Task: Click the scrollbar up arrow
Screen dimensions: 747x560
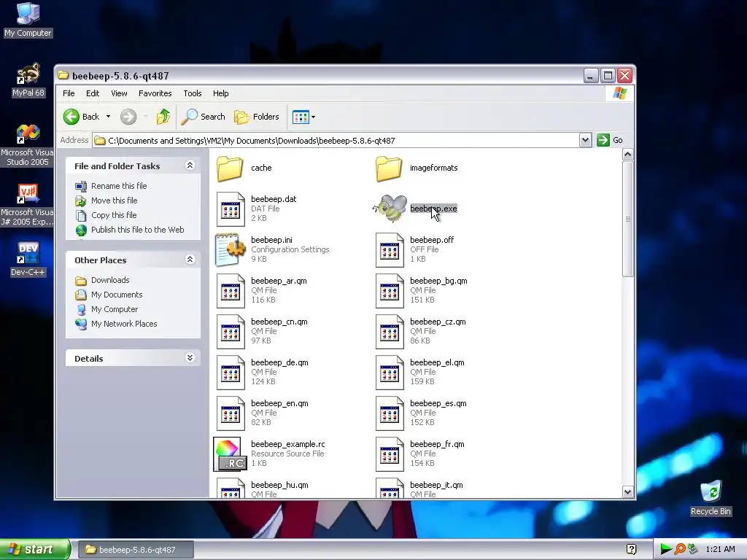Action: [627, 155]
